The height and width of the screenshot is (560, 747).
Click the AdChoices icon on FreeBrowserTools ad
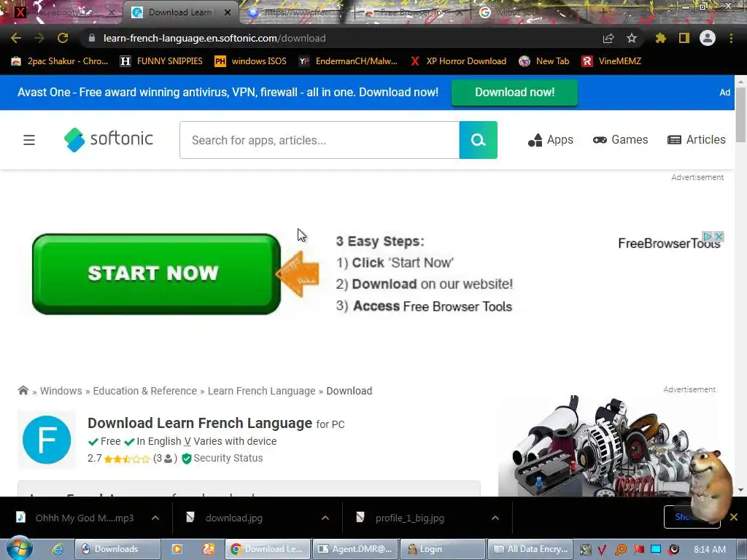(x=708, y=236)
